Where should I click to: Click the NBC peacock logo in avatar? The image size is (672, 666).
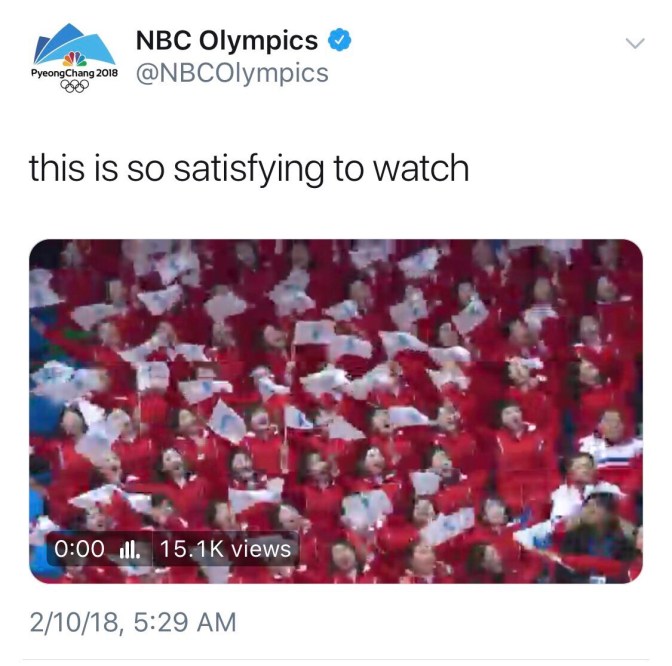(75, 59)
